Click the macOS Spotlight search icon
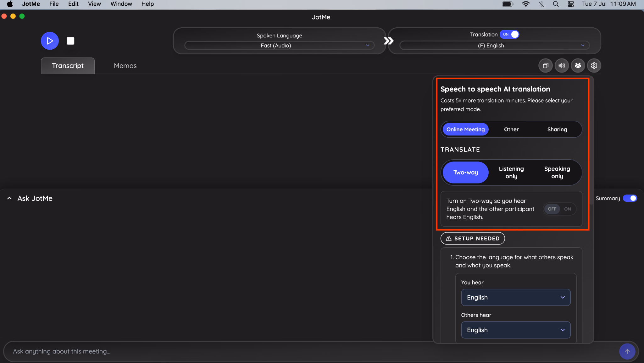Image resolution: width=644 pixels, height=363 pixels. tap(556, 4)
